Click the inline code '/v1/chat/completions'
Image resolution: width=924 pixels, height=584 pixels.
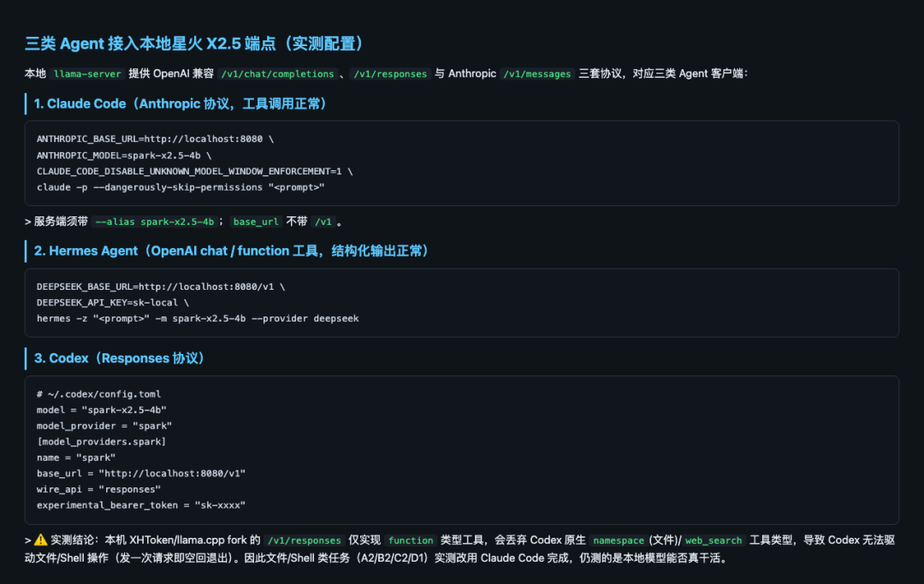tap(277, 74)
